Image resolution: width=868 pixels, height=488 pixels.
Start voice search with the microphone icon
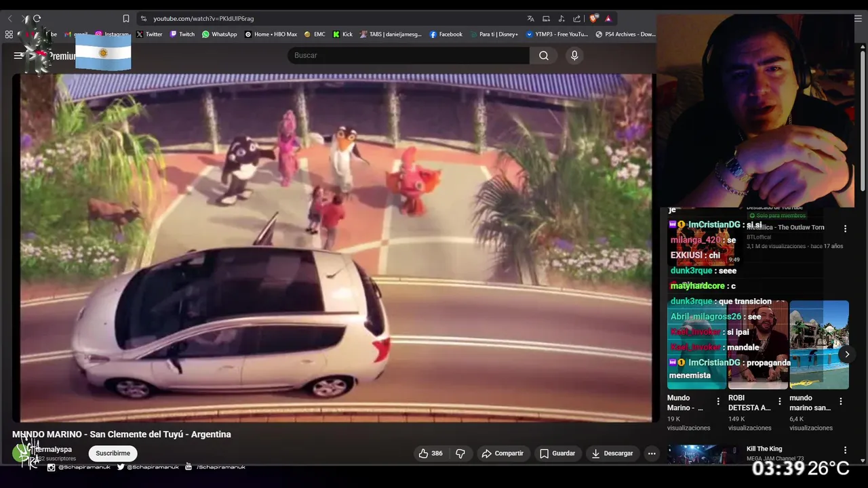point(574,56)
